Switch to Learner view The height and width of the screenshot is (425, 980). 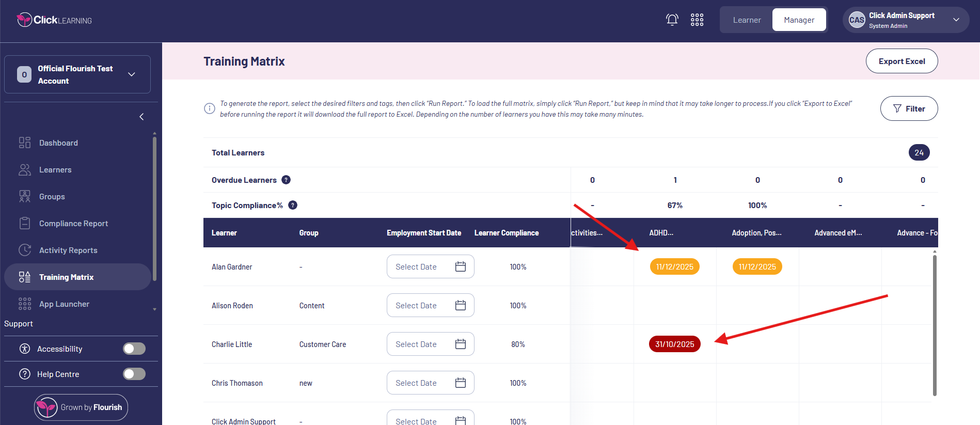click(747, 20)
